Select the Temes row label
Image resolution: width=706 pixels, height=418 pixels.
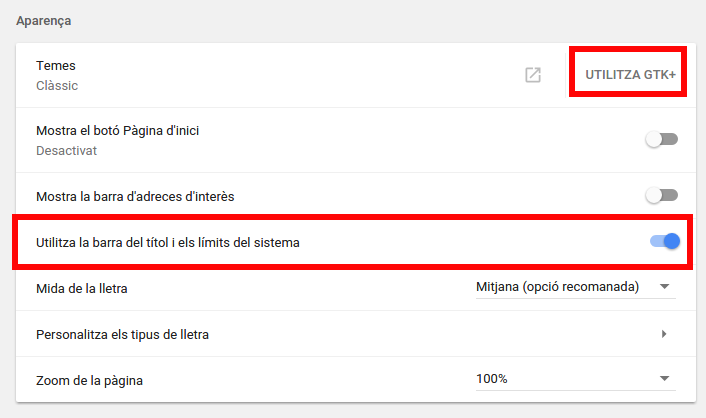pyautogui.click(x=56, y=66)
